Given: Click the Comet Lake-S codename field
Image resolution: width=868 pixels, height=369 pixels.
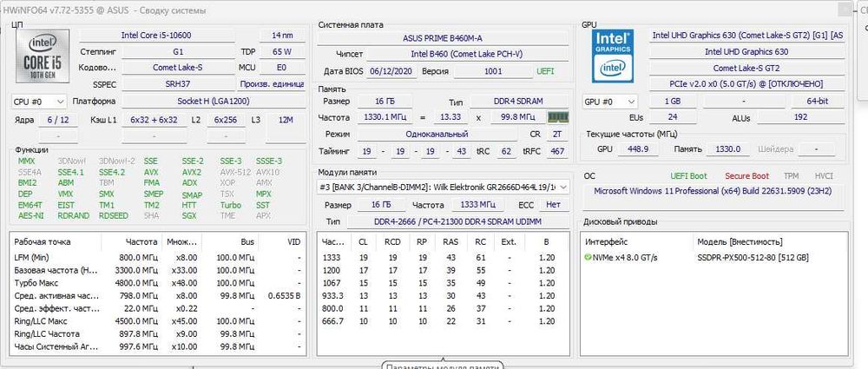Looking at the screenshot, I should (x=178, y=68).
